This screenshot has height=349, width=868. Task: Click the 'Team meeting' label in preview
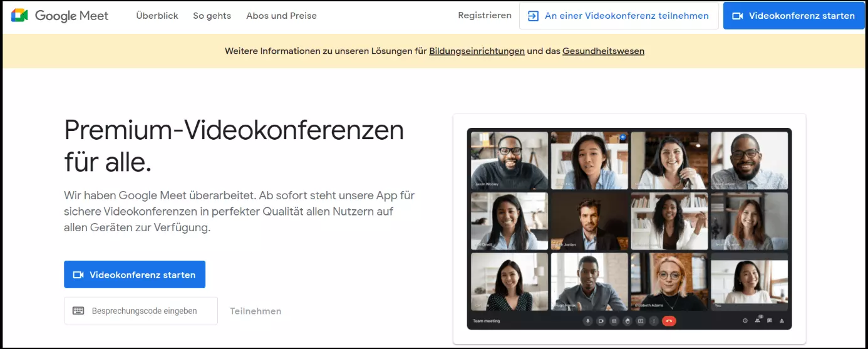[487, 321]
